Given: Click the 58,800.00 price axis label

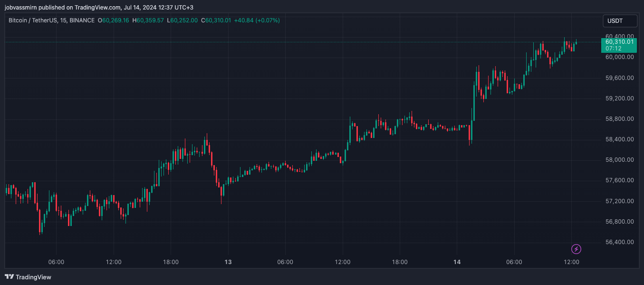Looking at the screenshot, I should click(x=619, y=119).
